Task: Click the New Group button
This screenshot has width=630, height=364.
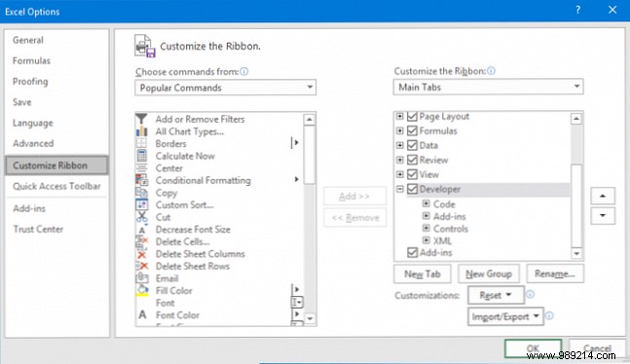Action: point(489,274)
